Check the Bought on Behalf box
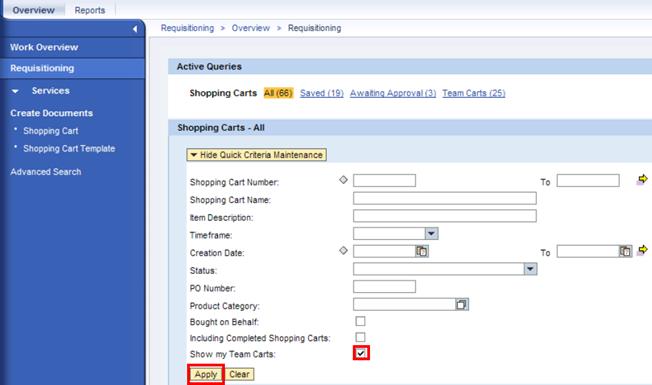This screenshot has height=385, width=652. (361, 321)
